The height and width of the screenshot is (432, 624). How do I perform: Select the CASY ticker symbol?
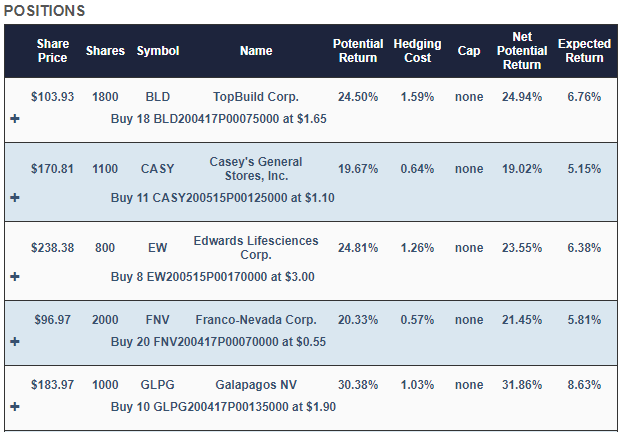158,169
